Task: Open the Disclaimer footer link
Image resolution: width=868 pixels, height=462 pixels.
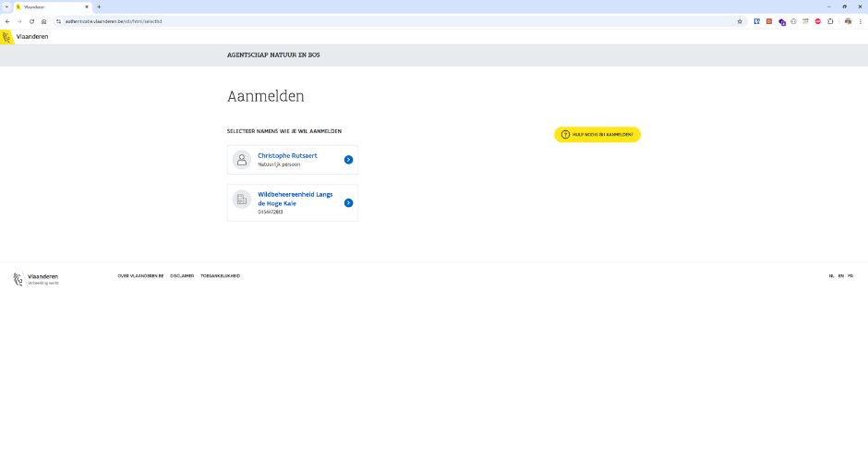Action: coord(182,275)
